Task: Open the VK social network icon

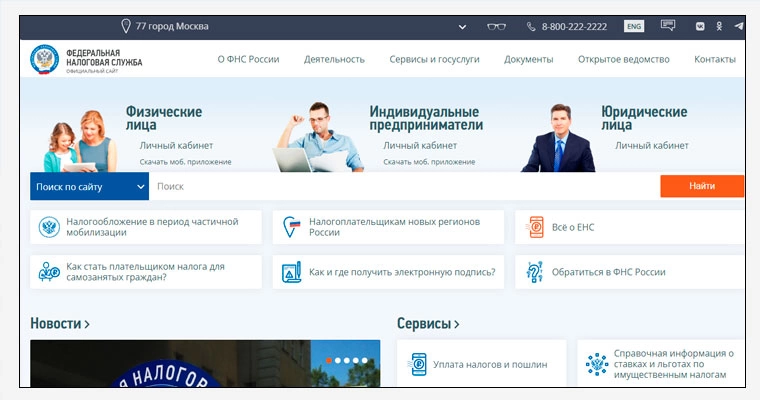Action: (x=700, y=27)
